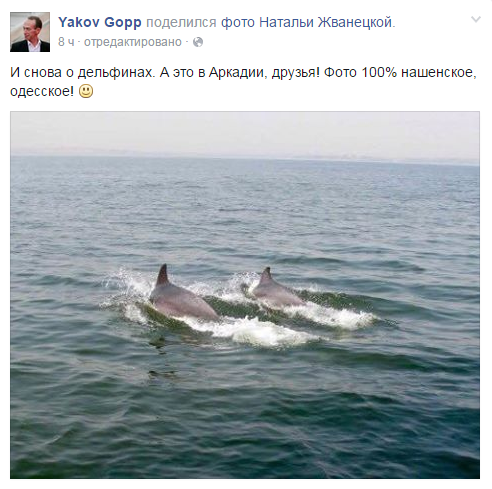This screenshot has width=492, height=489.
Task: Click the smiley emoji in caption
Action: coord(86,91)
